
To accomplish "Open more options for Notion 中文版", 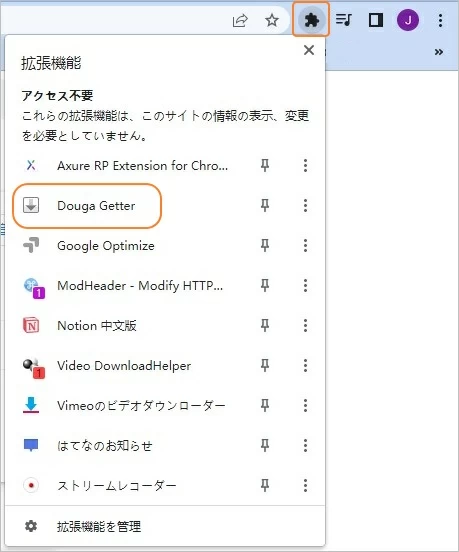I will [x=305, y=326].
